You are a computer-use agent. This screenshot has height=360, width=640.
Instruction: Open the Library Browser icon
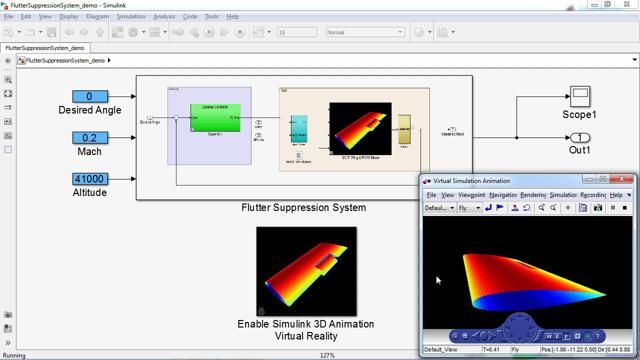click(x=117, y=32)
